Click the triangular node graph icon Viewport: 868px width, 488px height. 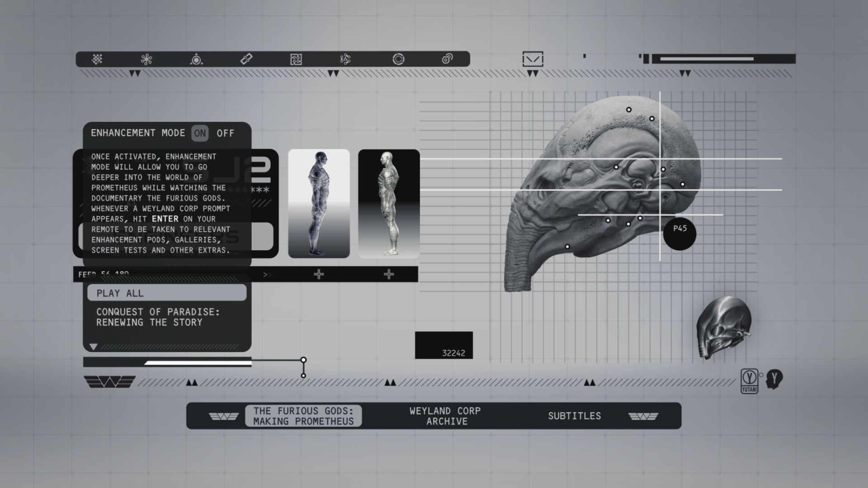click(x=345, y=59)
